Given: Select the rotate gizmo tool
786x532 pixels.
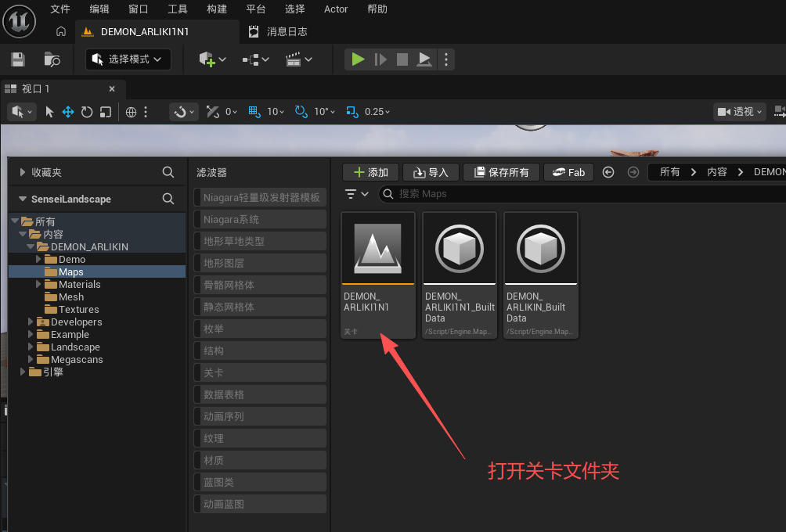Looking at the screenshot, I should pyautogui.click(x=87, y=112).
